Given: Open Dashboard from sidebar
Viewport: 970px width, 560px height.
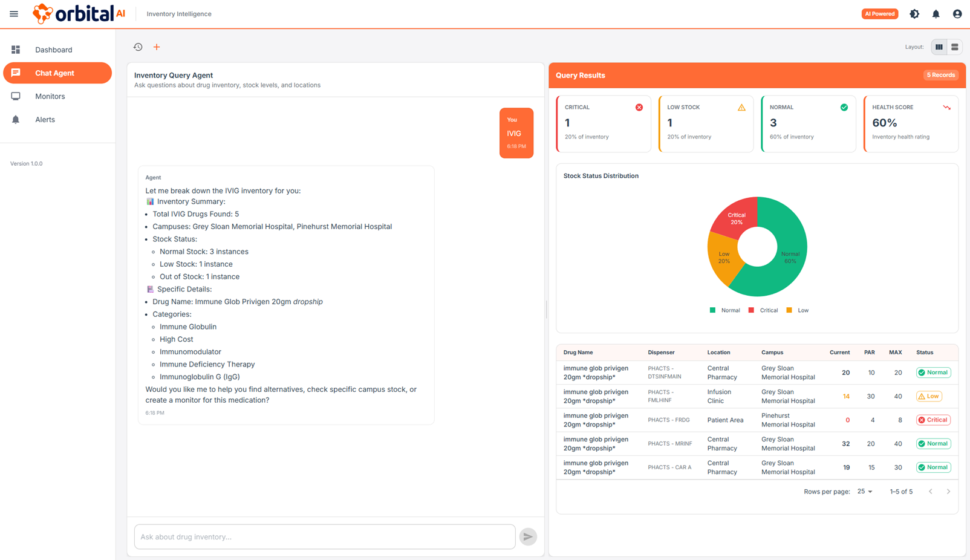Looking at the screenshot, I should click(x=53, y=50).
